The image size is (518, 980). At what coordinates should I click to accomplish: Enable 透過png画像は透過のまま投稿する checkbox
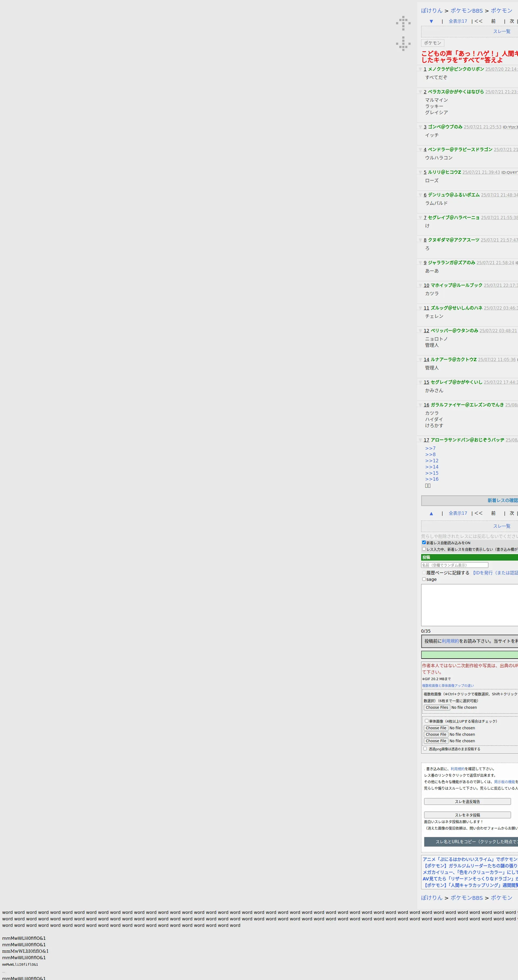tap(425, 748)
